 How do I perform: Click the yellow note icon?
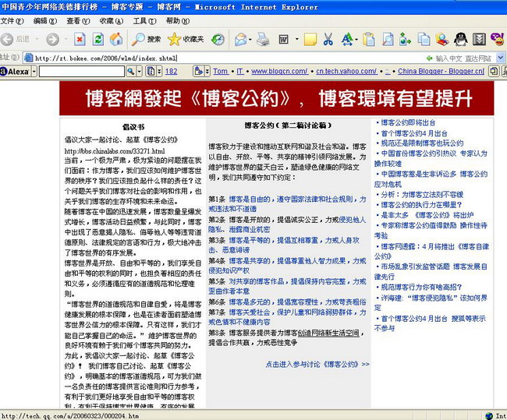click(x=310, y=39)
